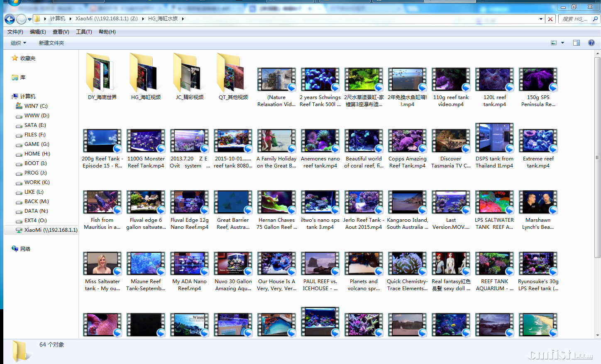Open the help question mark icon
This screenshot has height=364, width=601.
[x=591, y=43]
